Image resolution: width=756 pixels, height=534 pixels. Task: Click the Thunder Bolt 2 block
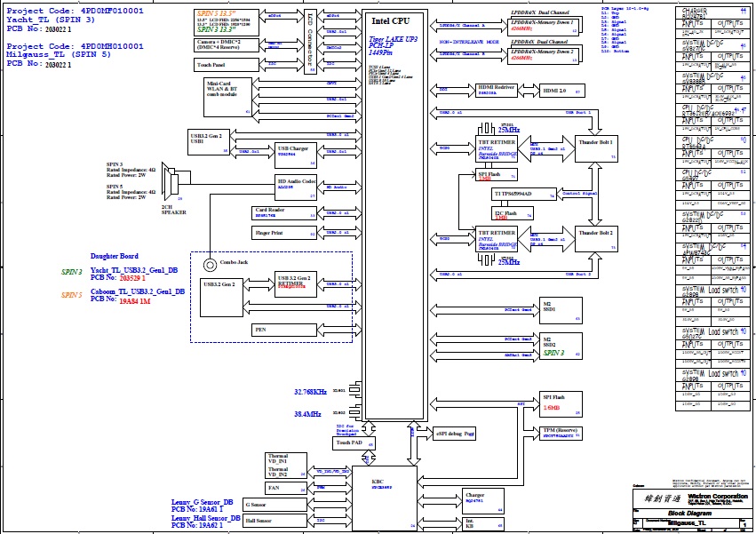coord(596,239)
